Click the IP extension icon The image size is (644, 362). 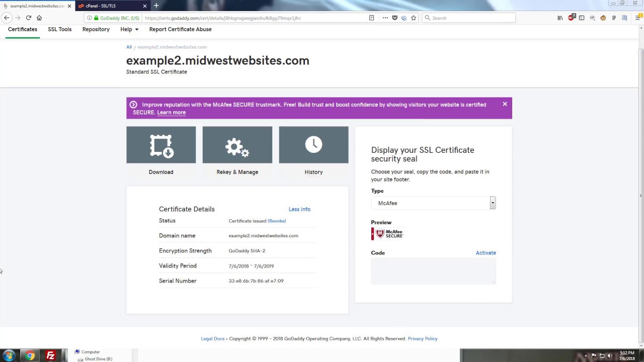(x=614, y=18)
